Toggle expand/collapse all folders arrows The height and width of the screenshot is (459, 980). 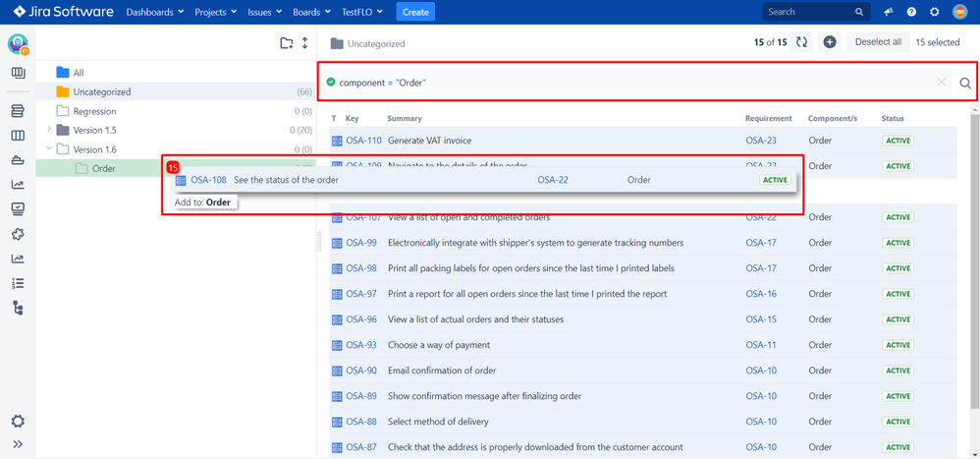(305, 43)
